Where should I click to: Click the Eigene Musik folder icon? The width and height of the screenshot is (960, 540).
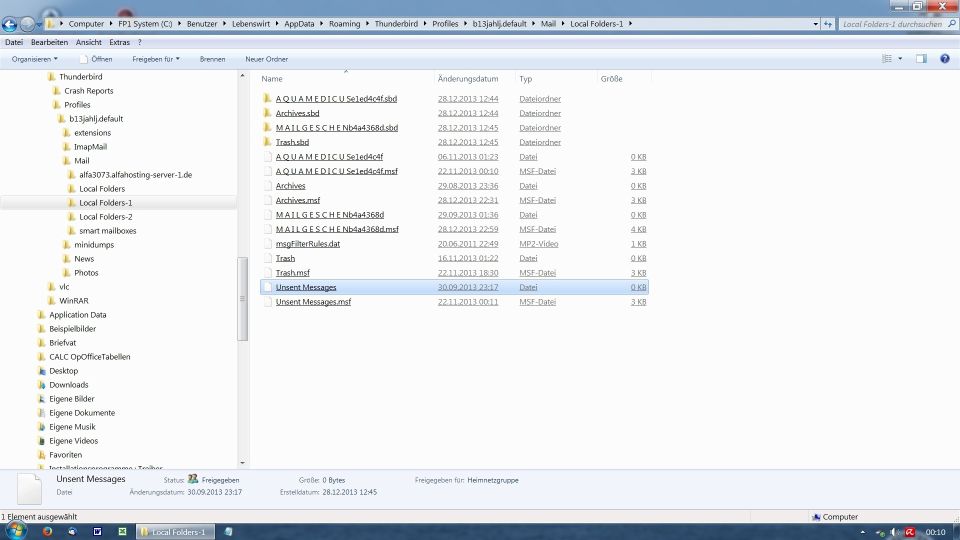[42, 427]
